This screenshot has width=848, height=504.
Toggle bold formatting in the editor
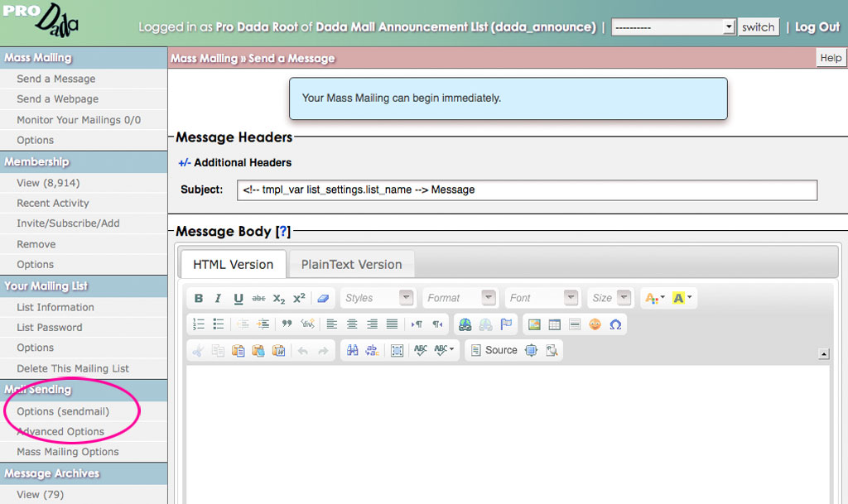point(199,298)
